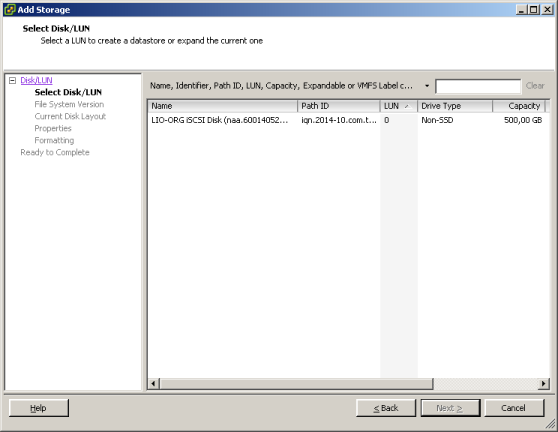Screen dimensions: 558x432
Task: Click the horizontal scrollbar thumb
Action: click(296, 384)
